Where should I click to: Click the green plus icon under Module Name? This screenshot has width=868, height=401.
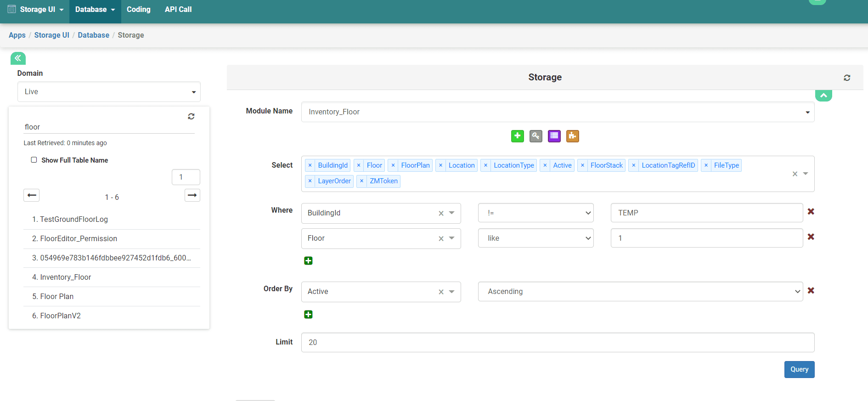[518, 136]
